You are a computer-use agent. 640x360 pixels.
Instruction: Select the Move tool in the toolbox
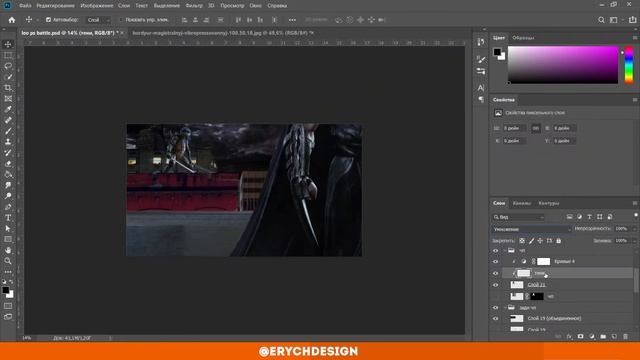(x=8, y=44)
